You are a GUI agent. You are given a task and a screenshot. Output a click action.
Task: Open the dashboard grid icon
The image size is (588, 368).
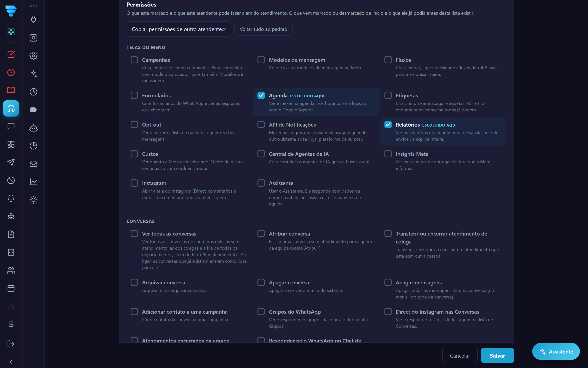[x=11, y=32]
